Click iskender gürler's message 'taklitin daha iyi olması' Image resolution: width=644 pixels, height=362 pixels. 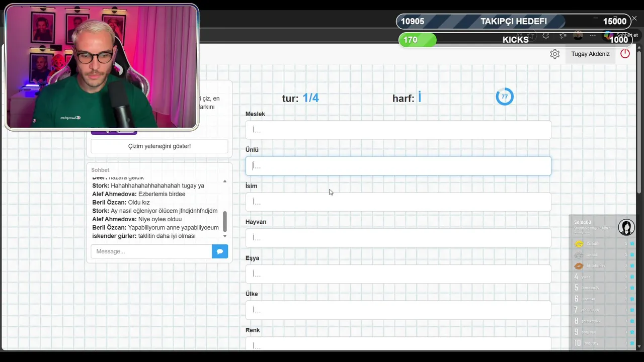[x=167, y=236]
